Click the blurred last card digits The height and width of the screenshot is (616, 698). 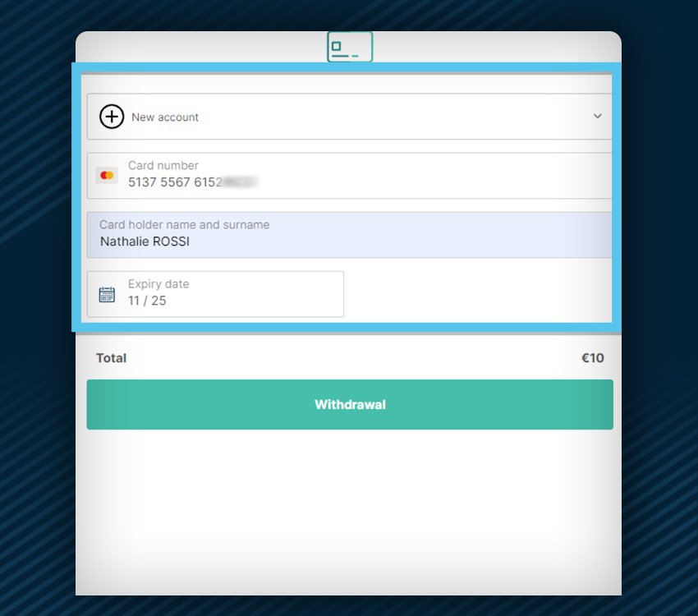point(240,182)
